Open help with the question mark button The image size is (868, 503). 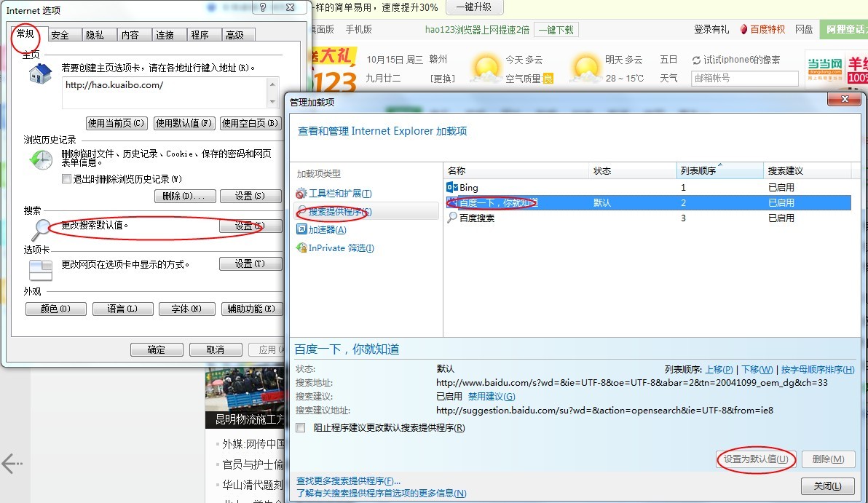[263, 7]
